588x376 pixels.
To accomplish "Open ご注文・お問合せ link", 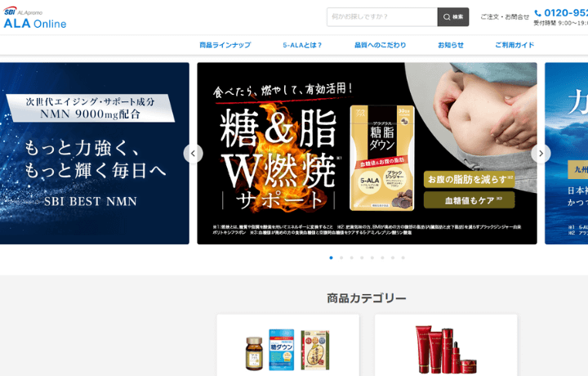I will click(505, 17).
